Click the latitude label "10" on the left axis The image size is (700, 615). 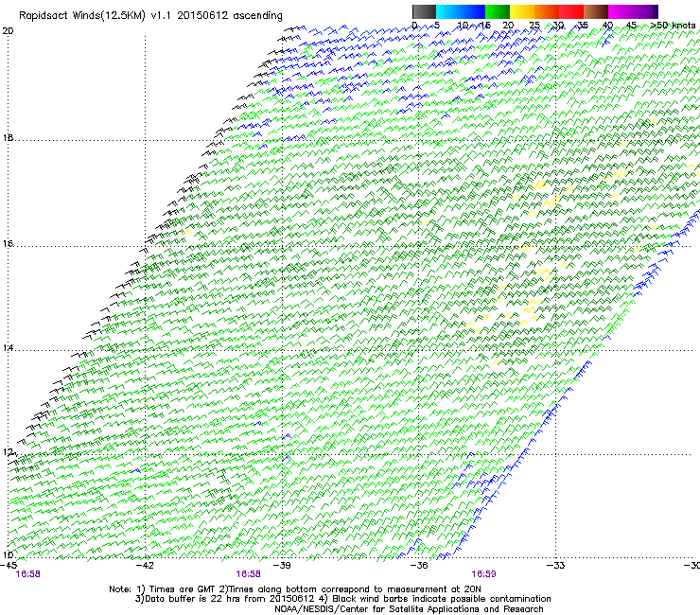point(8,555)
